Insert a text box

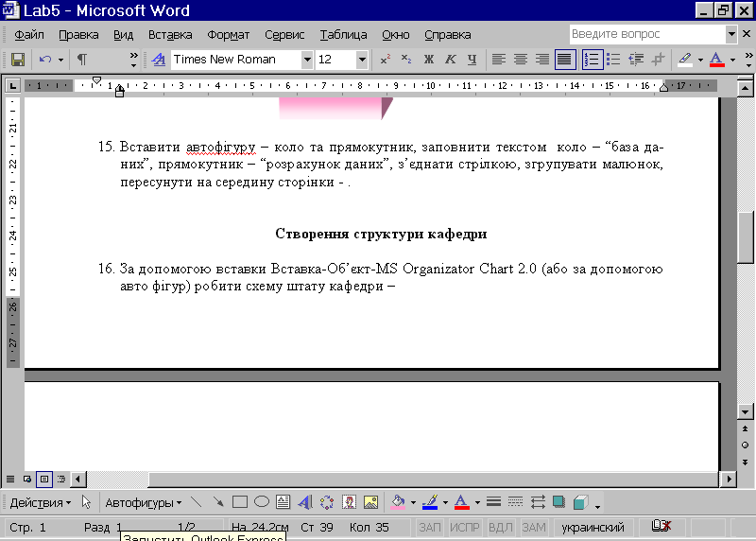click(283, 503)
